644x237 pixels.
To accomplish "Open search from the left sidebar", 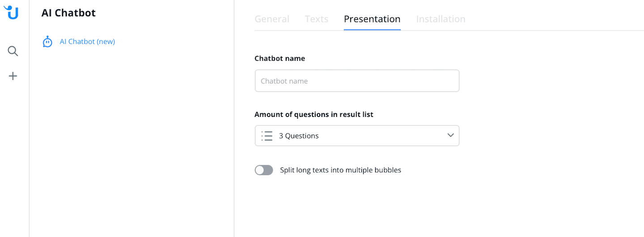I will pyautogui.click(x=13, y=51).
